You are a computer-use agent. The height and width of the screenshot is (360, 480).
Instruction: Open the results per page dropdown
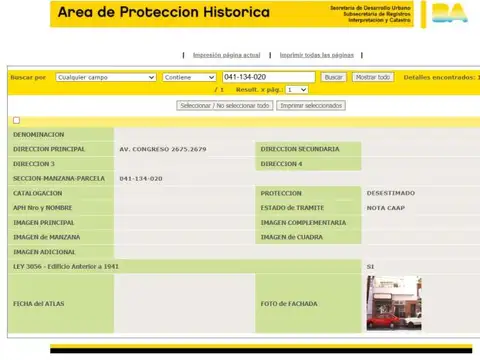click(297, 90)
